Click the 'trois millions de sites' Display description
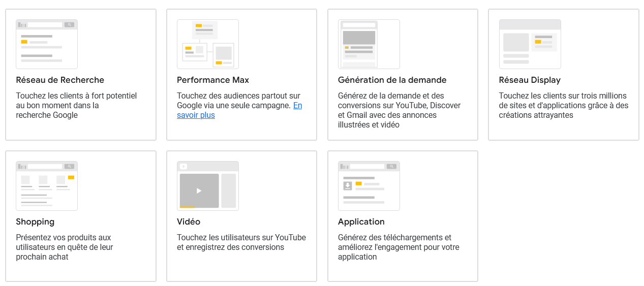The height and width of the screenshot is (286, 644). tap(563, 105)
